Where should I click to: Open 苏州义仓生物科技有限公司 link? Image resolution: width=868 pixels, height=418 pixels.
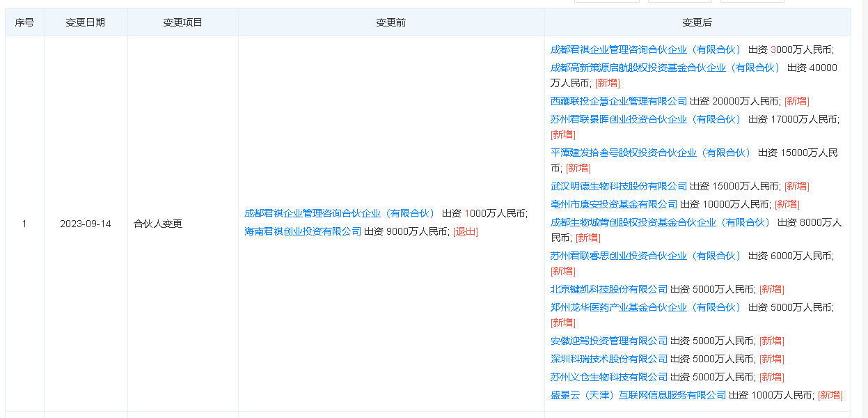point(609,378)
